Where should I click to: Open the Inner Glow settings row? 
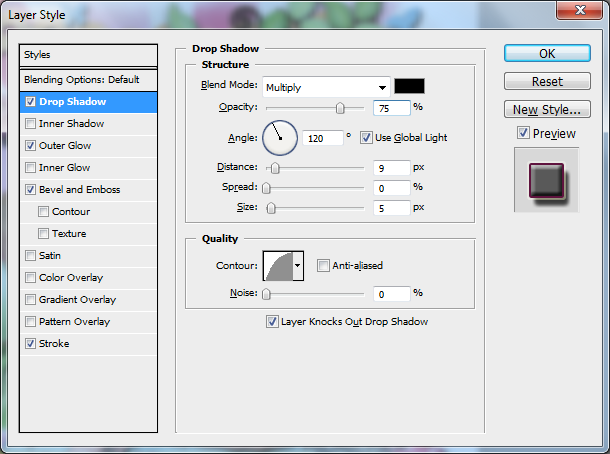[88, 168]
